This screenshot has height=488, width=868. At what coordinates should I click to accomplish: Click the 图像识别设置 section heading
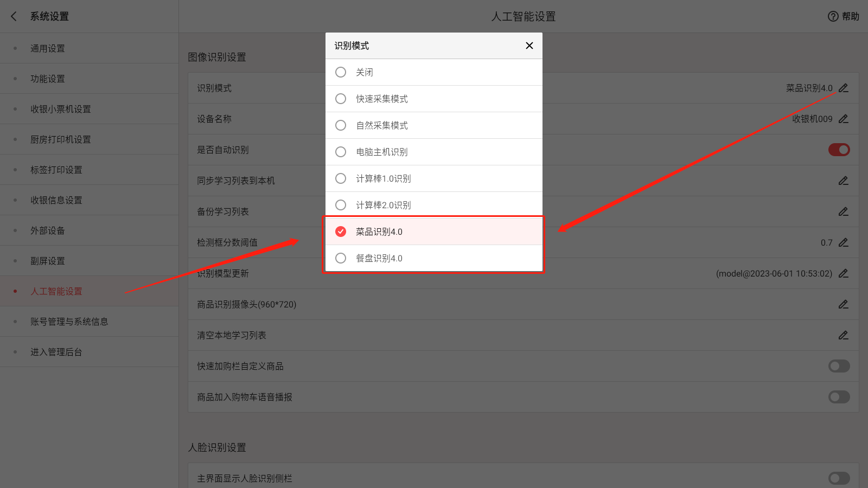coord(217,57)
